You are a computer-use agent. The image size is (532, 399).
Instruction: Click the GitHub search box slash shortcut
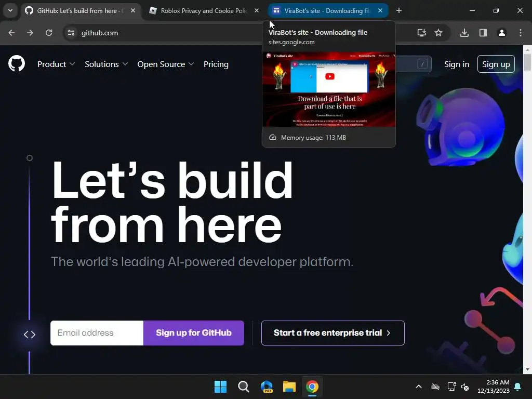click(422, 64)
